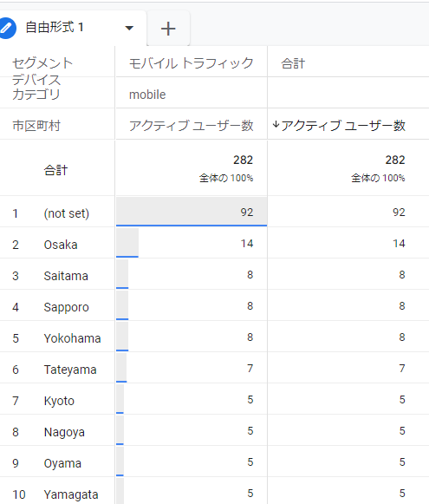Click the blue pencil edit icon

(x=6, y=28)
